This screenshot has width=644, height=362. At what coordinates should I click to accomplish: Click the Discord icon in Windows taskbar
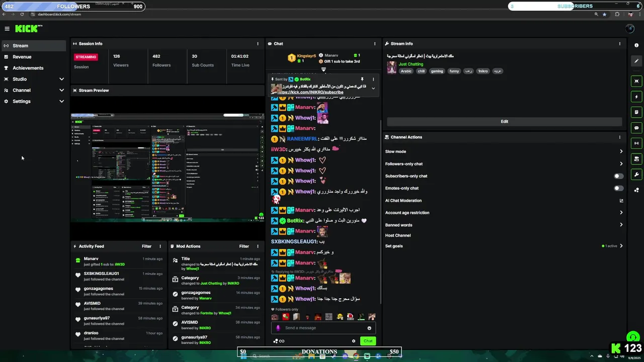(x=345, y=356)
